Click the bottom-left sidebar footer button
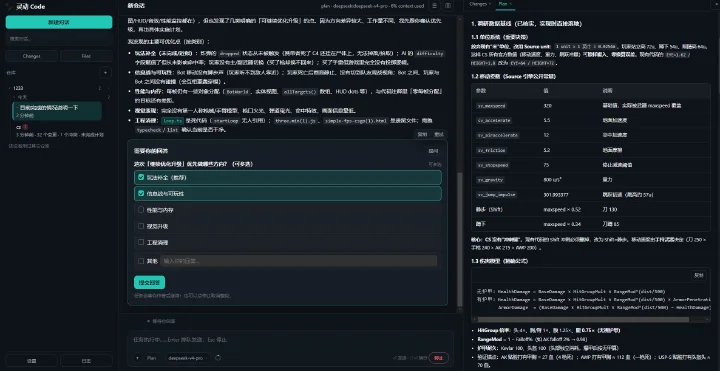Image resolution: width=720 pixels, height=371 pixels. [x=32, y=360]
